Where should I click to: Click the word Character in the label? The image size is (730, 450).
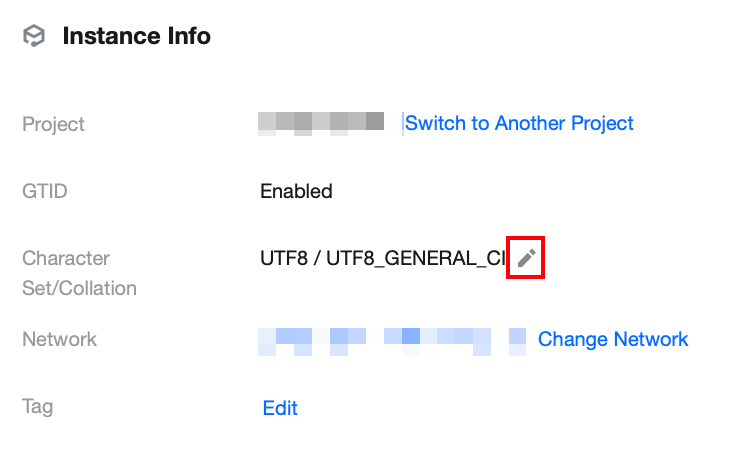pos(66,258)
